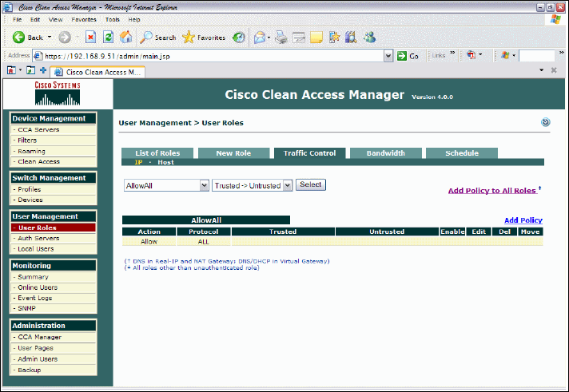Click the Mail envelope icon
The height and width of the screenshot is (392, 569).
260,37
